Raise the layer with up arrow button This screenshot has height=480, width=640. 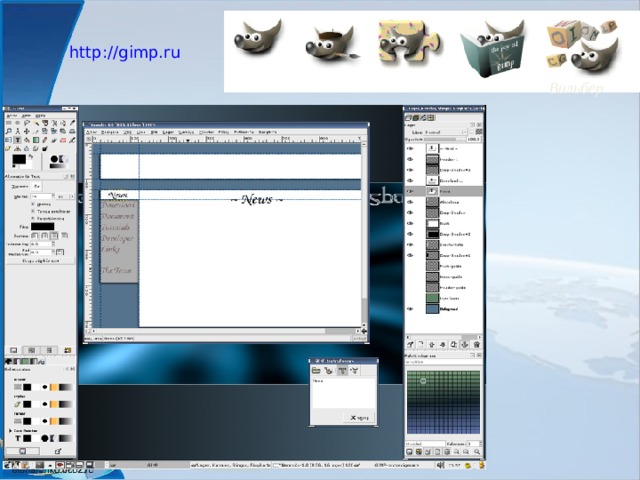[432, 345]
